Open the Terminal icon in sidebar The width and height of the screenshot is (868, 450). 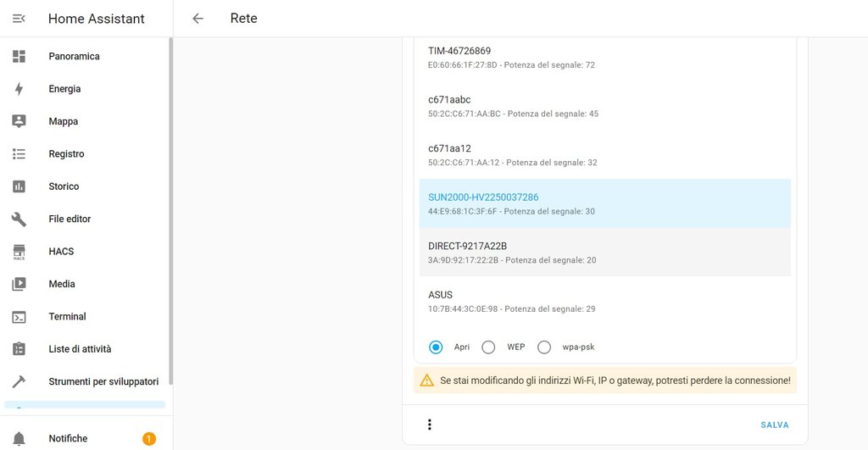(19, 316)
